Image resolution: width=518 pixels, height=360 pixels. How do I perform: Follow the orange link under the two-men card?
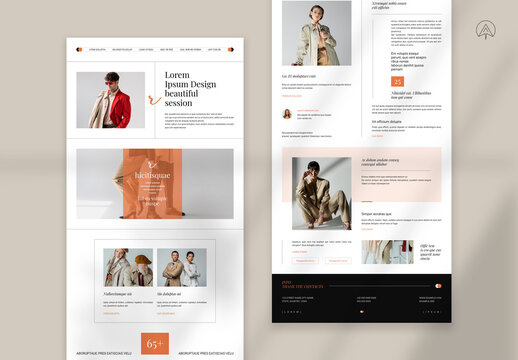(166, 314)
